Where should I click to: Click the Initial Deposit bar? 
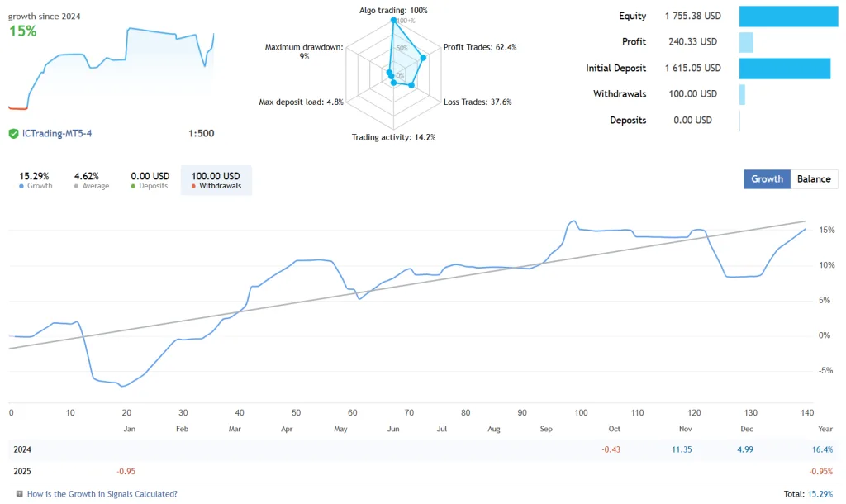point(785,69)
